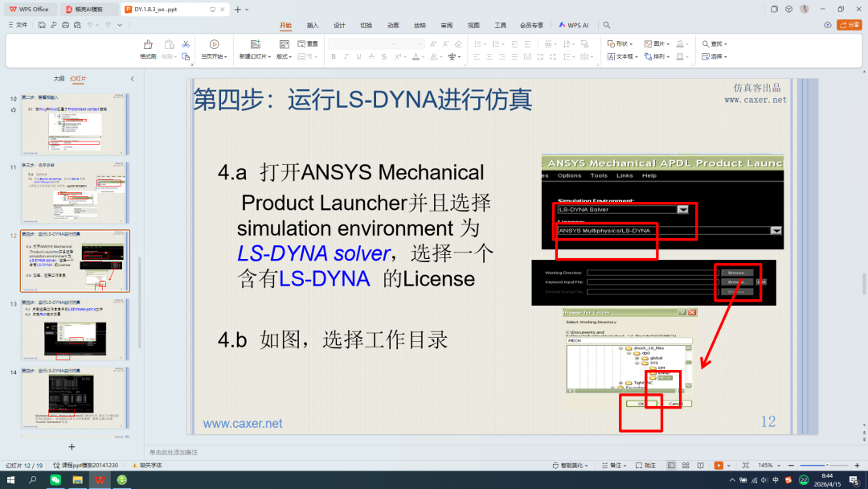This screenshot has height=489, width=868.
Task: Toggle Normal view button in status bar
Action: tap(671, 466)
